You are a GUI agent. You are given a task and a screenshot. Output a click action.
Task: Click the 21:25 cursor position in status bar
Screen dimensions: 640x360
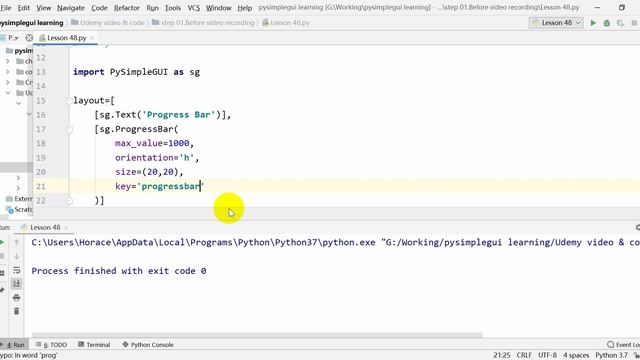(x=502, y=356)
